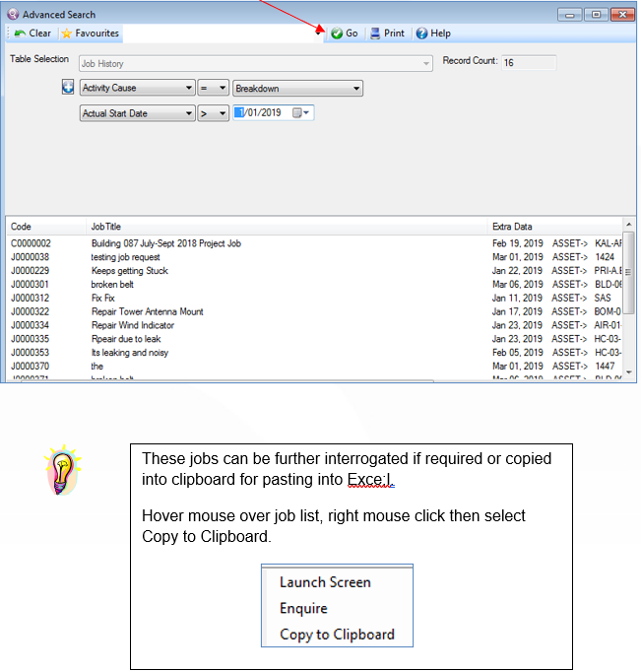Select job J0000229 Keeps getting Stuck
The width and height of the screenshot is (641, 672).
pos(314,271)
